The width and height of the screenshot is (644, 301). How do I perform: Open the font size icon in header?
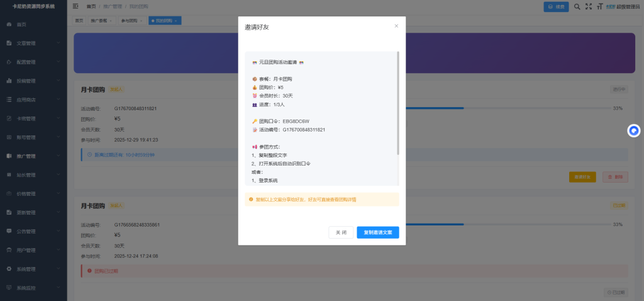[599, 6]
